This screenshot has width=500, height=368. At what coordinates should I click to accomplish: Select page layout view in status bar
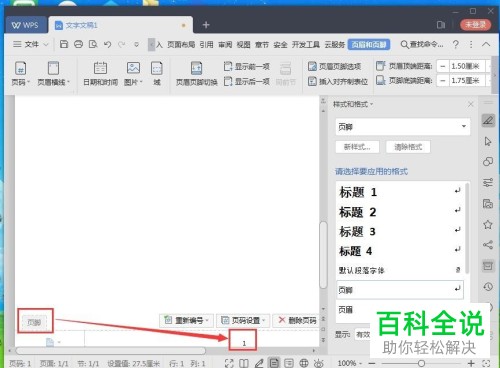274,363
